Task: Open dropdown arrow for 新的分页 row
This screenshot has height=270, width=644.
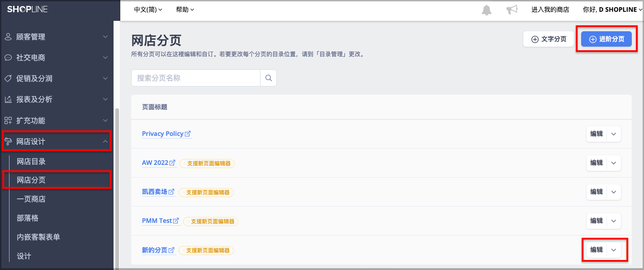Action: pyautogui.click(x=614, y=250)
